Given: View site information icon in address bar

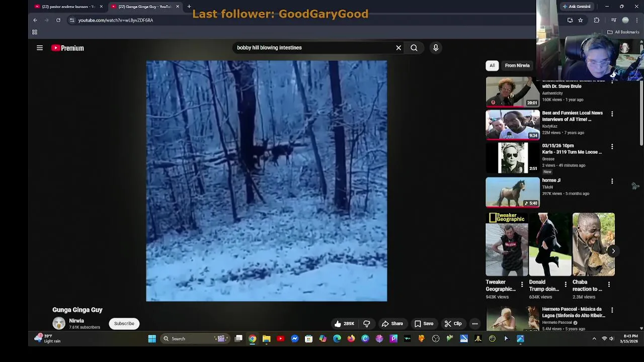Looking at the screenshot, I should (x=72, y=20).
